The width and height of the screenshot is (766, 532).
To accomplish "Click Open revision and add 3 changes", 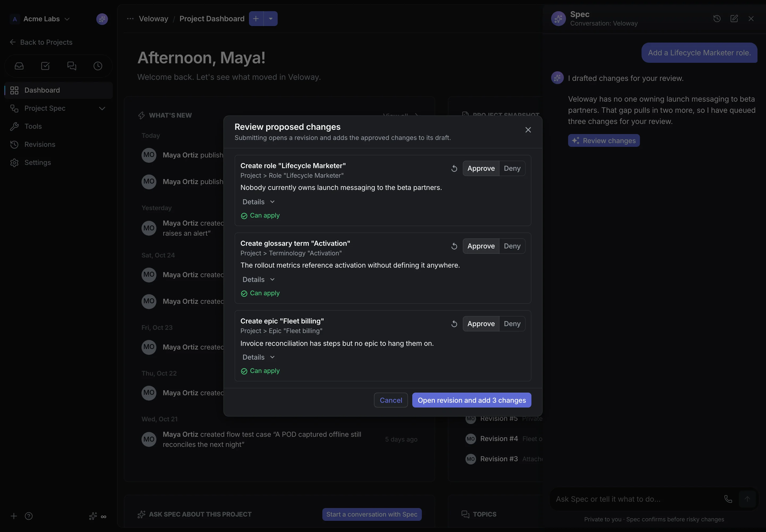I will coord(471,400).
